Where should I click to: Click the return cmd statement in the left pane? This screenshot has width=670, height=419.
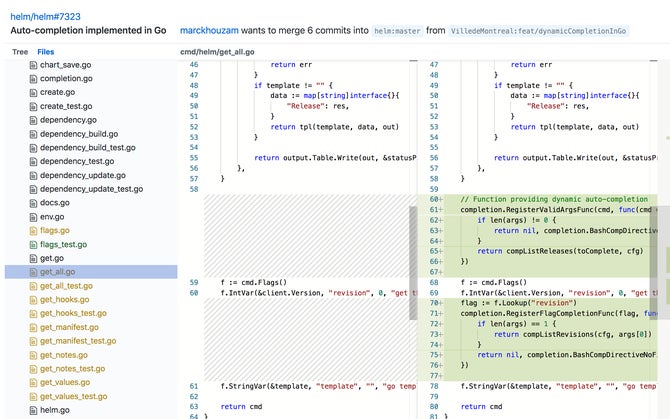pyautogui.click(x=241, y=407)
